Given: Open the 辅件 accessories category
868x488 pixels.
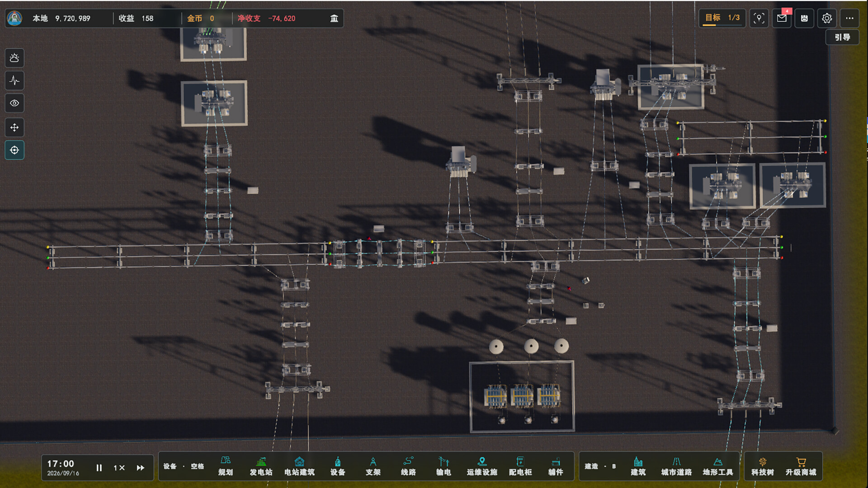Looking at the screenshot, I should (556, 466).
